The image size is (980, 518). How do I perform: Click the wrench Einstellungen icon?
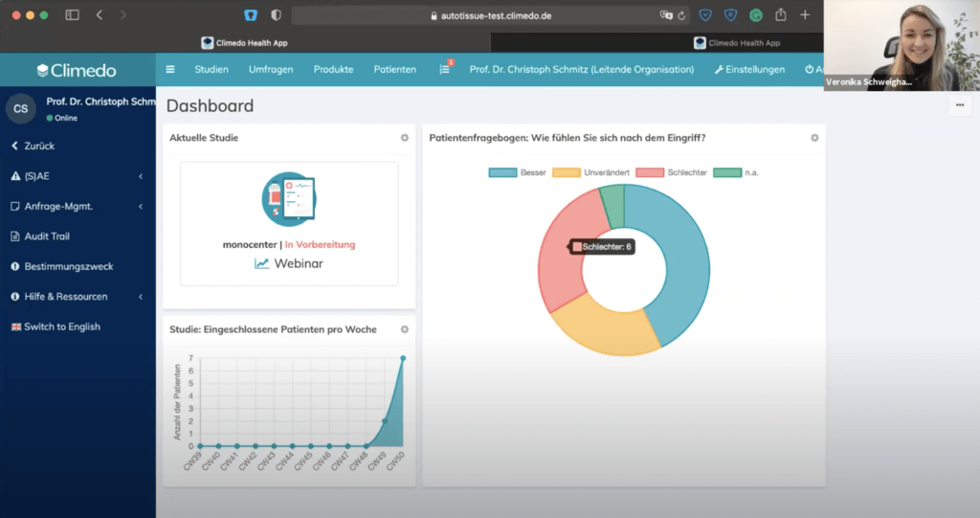(x=719, y=70)
